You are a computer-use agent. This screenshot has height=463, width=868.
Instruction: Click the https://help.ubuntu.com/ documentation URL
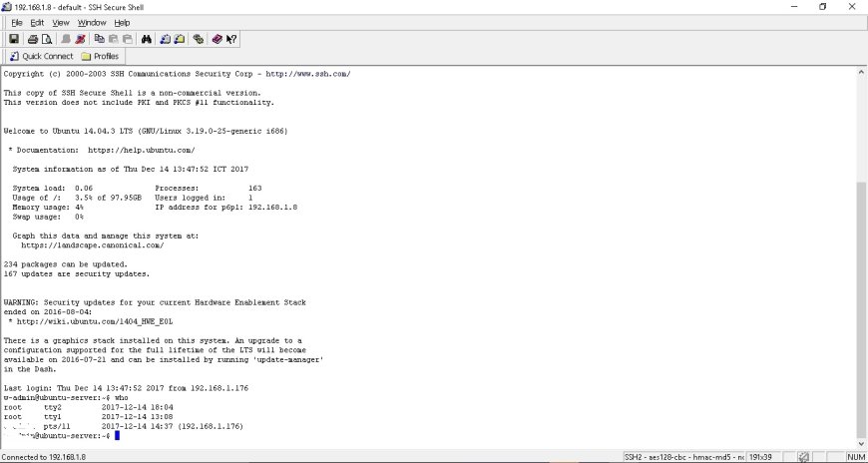(x=142, y=150)
